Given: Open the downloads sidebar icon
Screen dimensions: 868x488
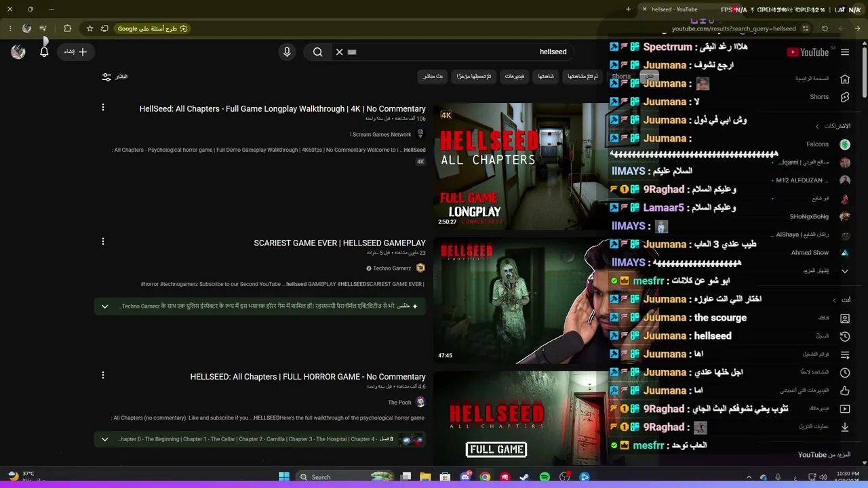Looking at the screenshot, I should tap(845, 427).
